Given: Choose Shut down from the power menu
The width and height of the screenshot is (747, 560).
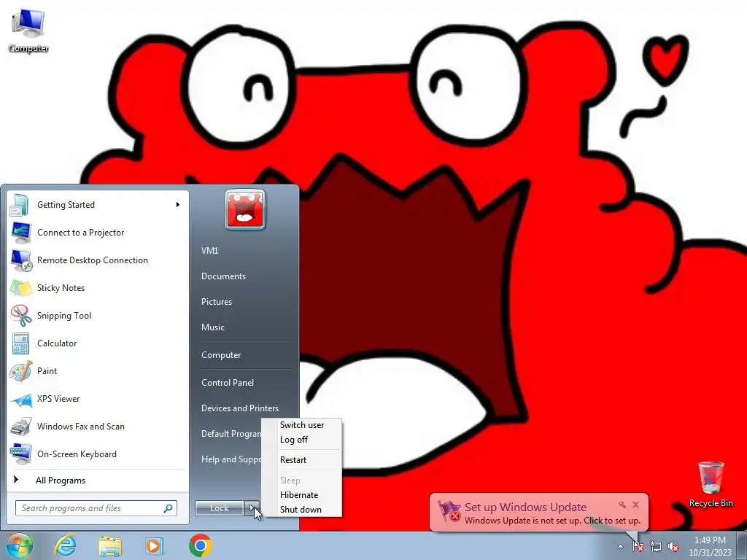Looking at the screenshot, I should pos(301,510).
